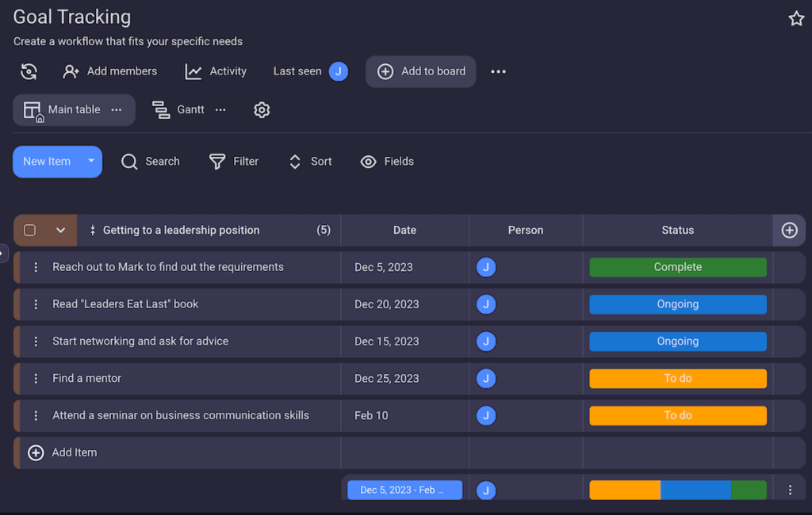Click the summary row three-dot menu
The height and width of the screenshot is (515, 812).
(790, 490)
